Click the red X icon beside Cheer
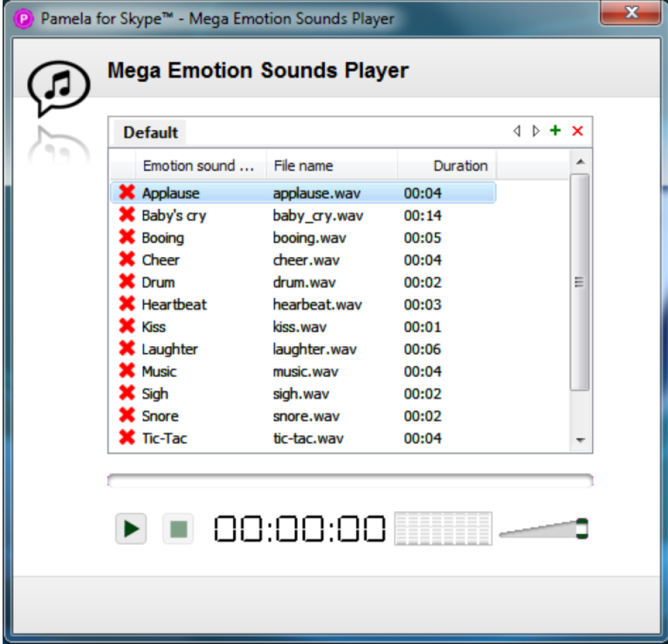This screenshot has width=668, height=644. [x=127, y=259]
